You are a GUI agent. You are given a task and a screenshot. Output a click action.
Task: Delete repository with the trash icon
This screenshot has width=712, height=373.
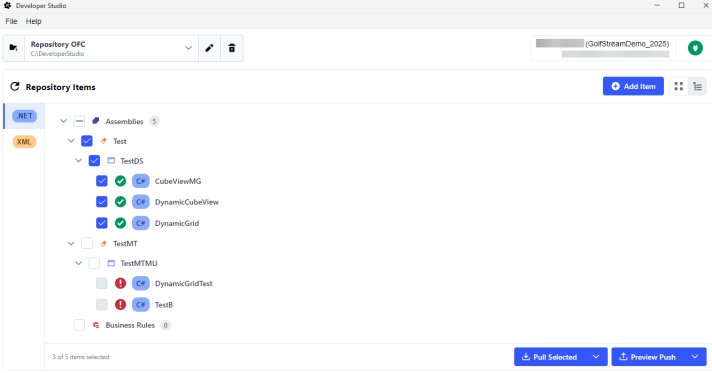click(232, 48)
